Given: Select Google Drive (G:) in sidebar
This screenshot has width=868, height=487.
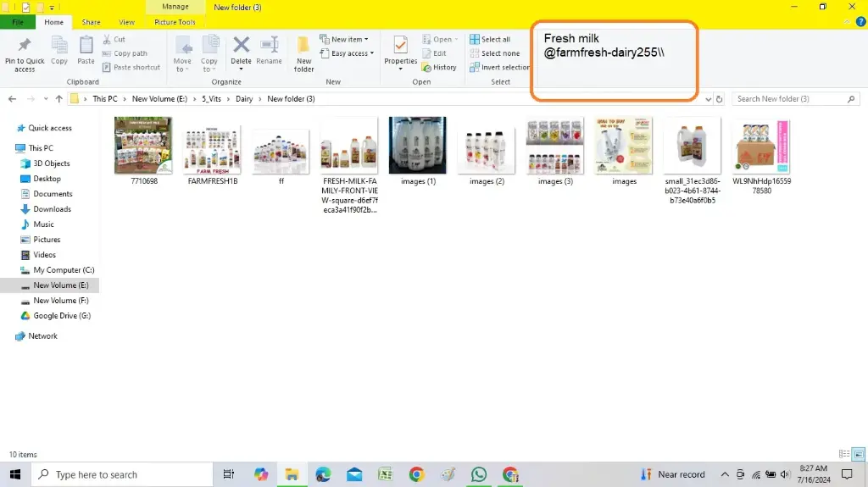Looking at the screenshot, I should coord(56,315).
